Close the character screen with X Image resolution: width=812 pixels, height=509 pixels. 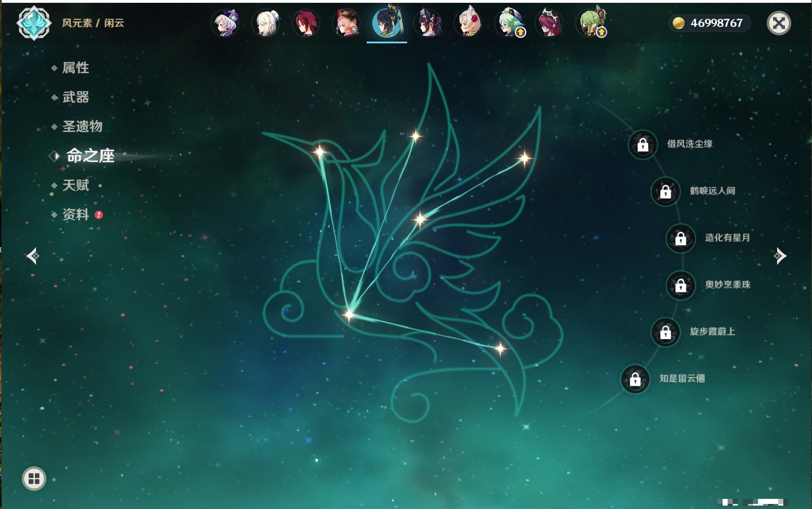(x=779, y=23)
